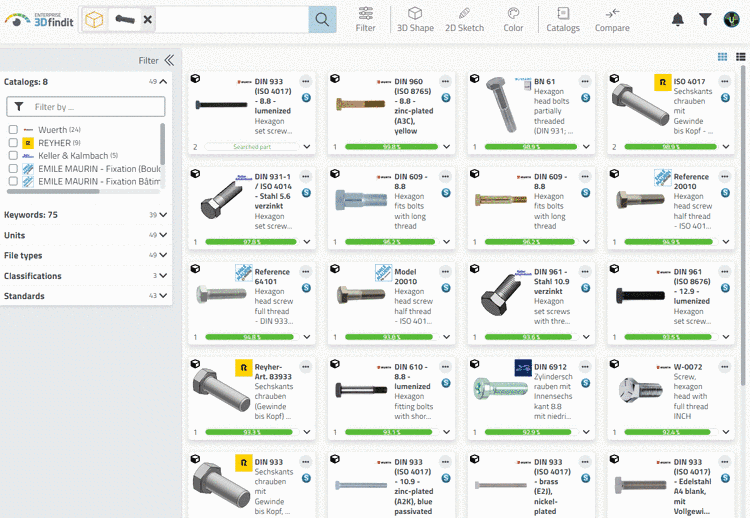Click the magnifier search button

322,20
